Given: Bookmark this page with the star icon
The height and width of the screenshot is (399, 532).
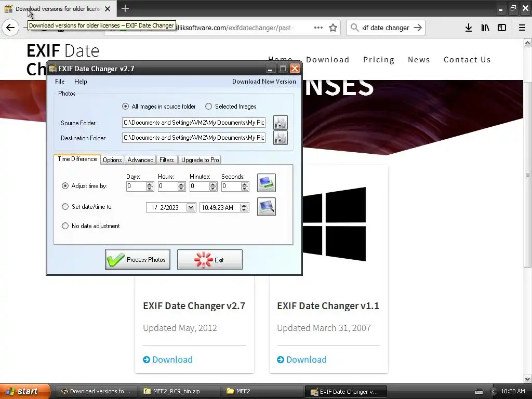Looking at the screenshot, I should click(x=333, y=28).
